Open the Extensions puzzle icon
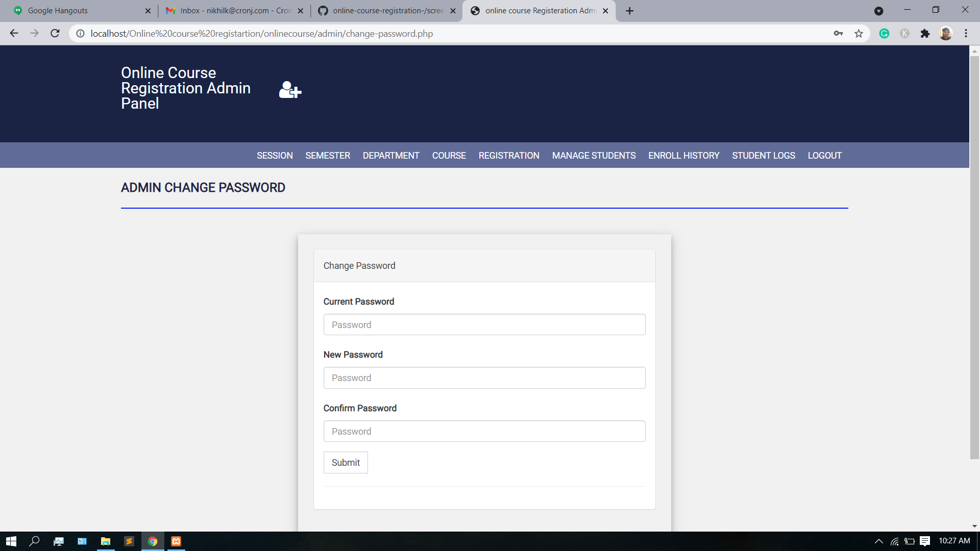980x551 pixels. (925, 34)
